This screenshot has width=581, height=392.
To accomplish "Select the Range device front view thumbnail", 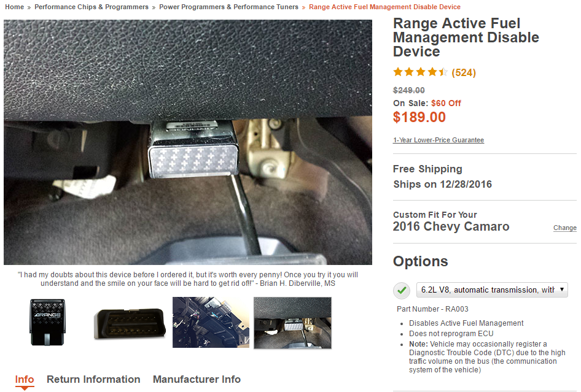I will pos(47,323).
